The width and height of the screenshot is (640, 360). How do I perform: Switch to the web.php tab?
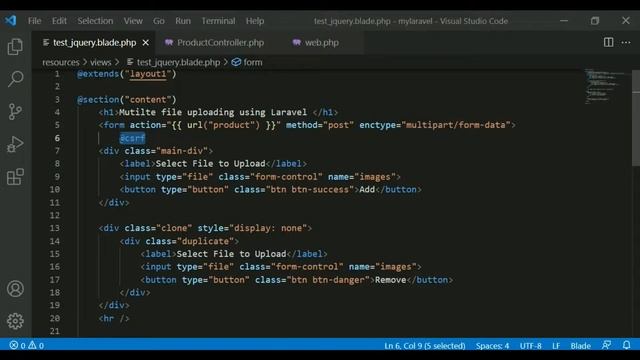[x=316, y=42]
